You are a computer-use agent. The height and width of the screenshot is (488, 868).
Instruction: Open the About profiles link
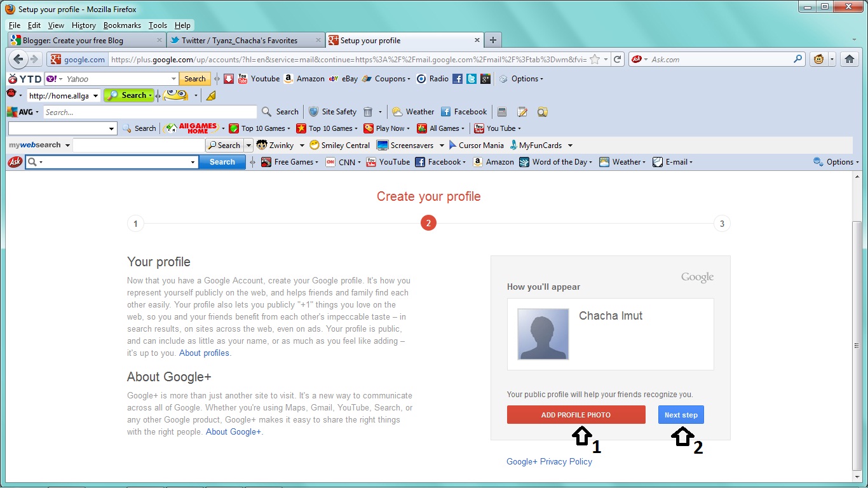[204, 353]
